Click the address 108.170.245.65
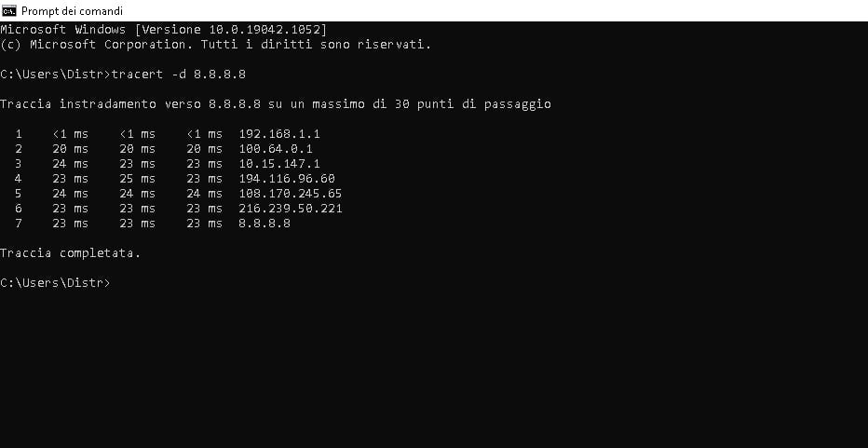The height and width of the screenshot is (448, 868). pyautogui.click(x=291, y=194)
